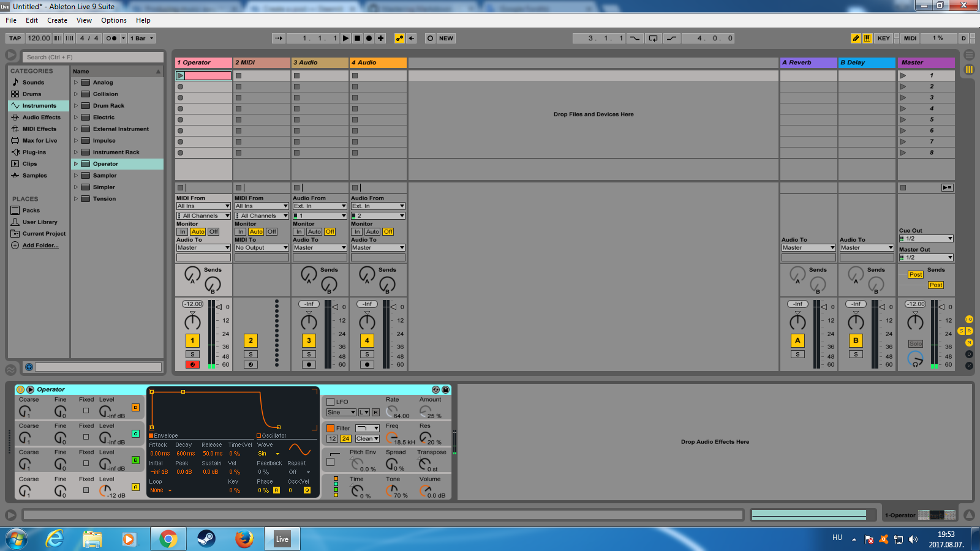Toggle the Automation Arm button
Viewport: 980px width, 551px height.
[399, 38]
